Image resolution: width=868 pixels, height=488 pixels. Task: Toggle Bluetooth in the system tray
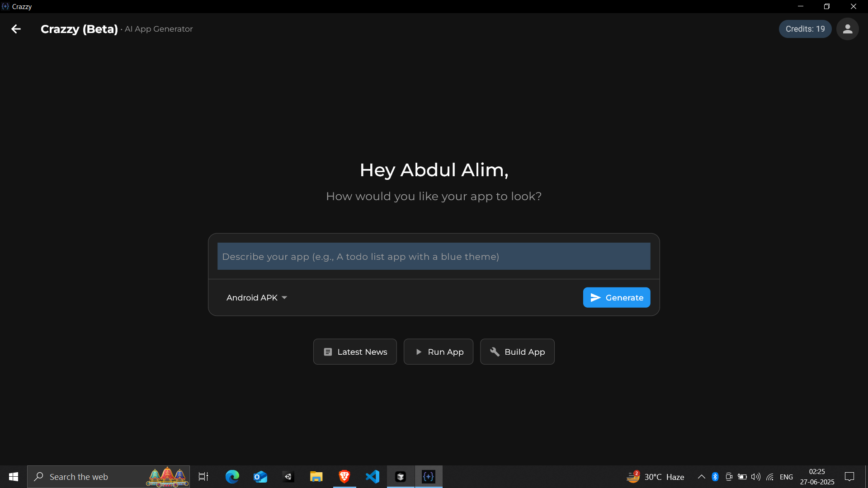point(715,476)
